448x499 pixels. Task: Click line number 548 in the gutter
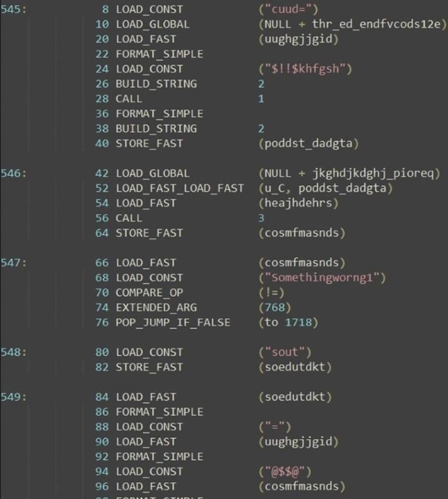pos(12,352)
